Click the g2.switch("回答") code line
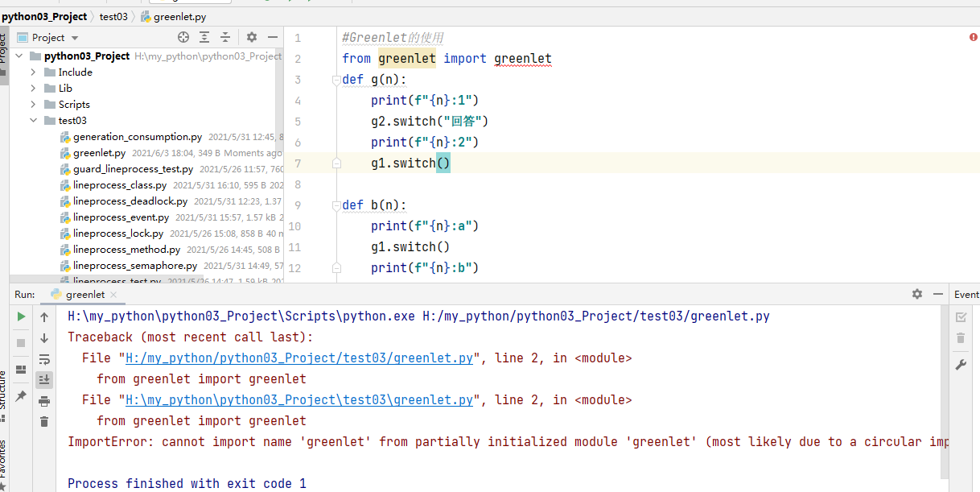Image resolution: width=980 pixels, height=492 pixels. click(430, 122)
